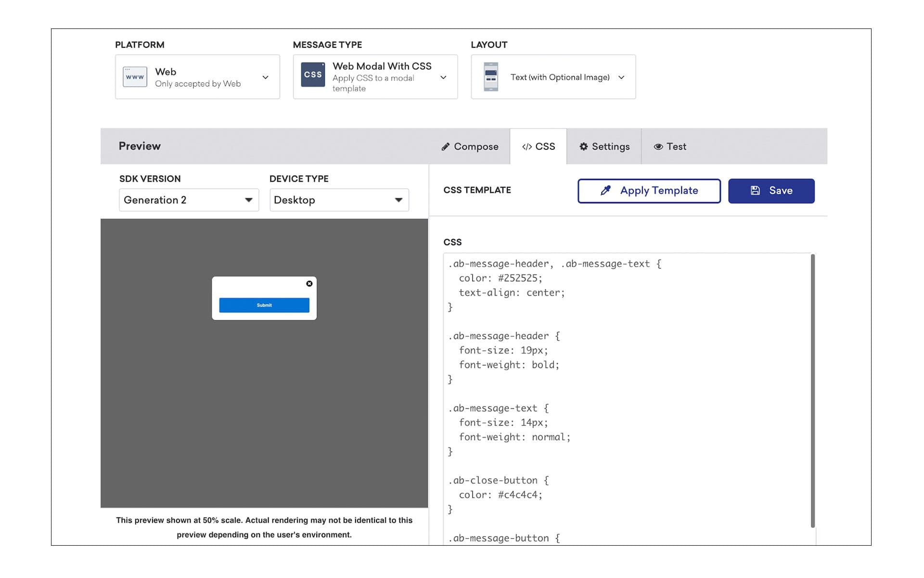Click the gear icon beside Settings
Image resolution: width=924 pixels, height=578 pixels.
click(x=583, y=146)
